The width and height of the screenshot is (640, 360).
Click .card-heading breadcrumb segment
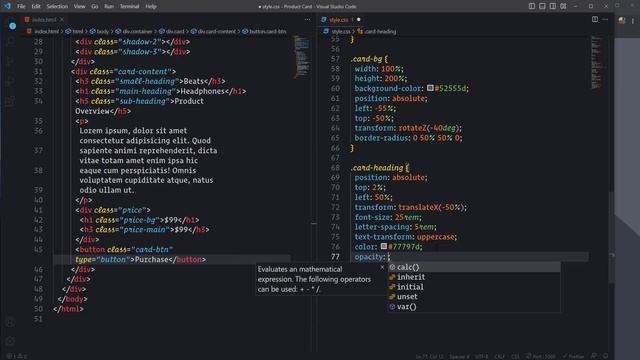point(377,31)
